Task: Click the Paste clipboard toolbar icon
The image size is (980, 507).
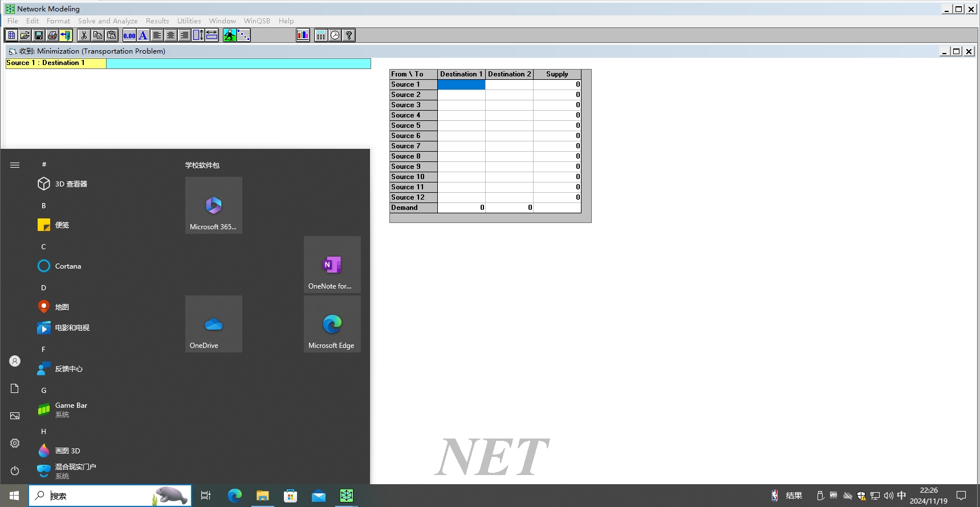Action: coord(111,35)
